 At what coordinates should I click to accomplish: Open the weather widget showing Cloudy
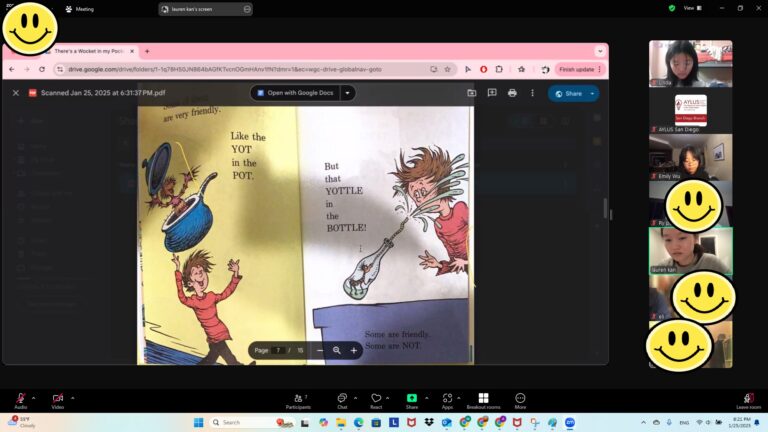pos(22,422)
